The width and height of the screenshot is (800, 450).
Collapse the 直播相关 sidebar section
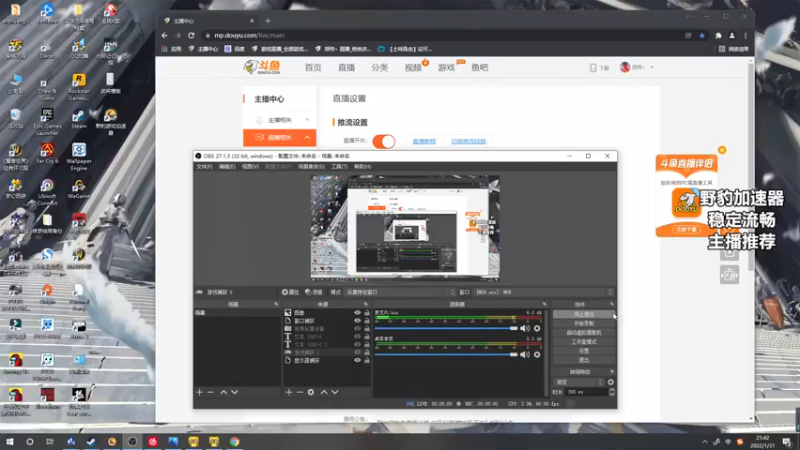tap(280, 137)
